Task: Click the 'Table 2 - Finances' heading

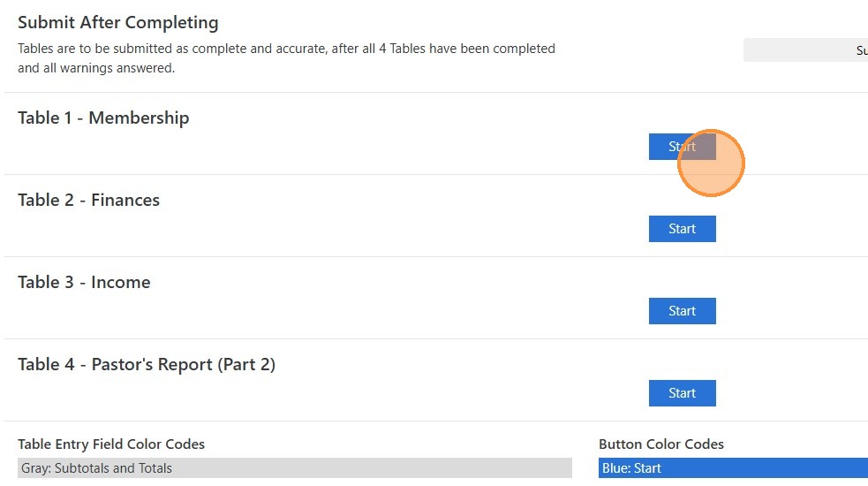Action: tap(88, 200)
